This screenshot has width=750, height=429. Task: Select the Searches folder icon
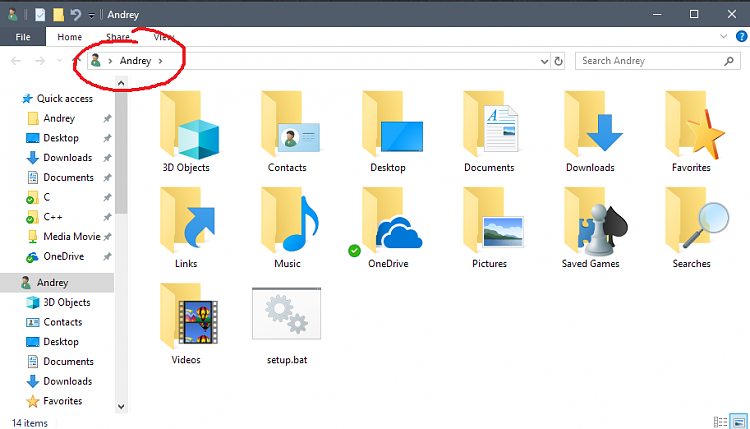click(697, 220)
